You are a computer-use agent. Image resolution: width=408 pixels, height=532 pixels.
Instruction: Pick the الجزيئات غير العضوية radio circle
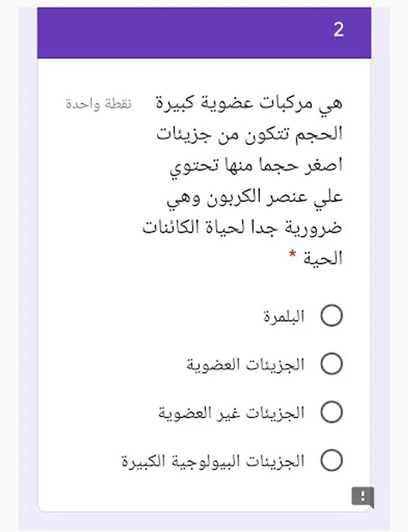tap(331, 412)
